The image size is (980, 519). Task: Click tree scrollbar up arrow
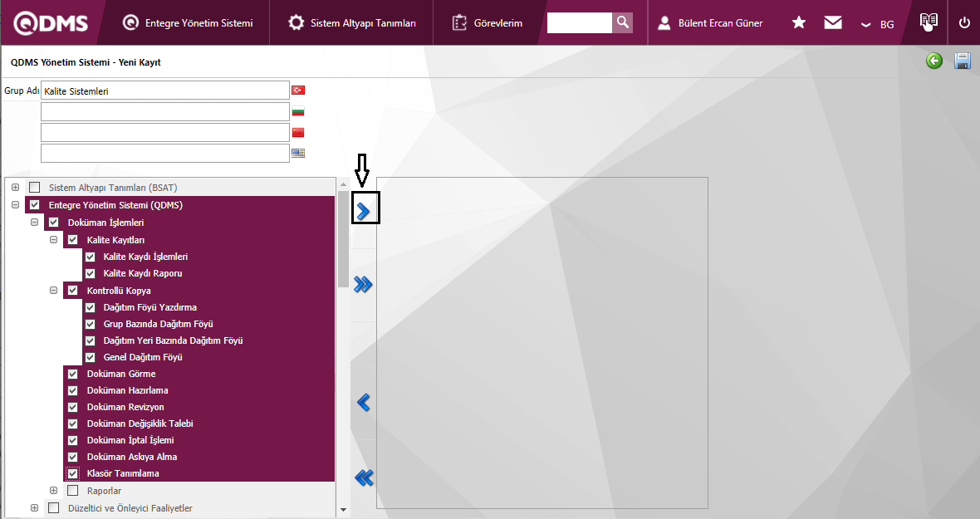[x=343, y=185]
